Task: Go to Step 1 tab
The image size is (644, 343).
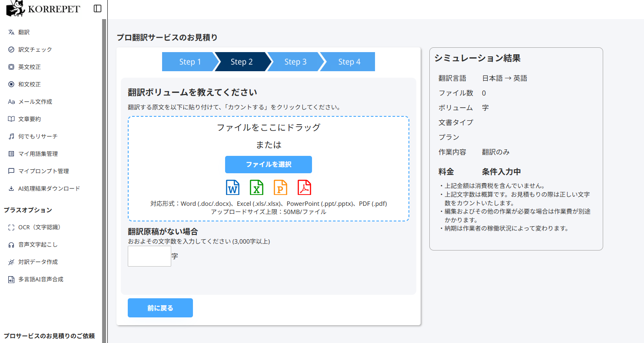Action: coord(190,62)
